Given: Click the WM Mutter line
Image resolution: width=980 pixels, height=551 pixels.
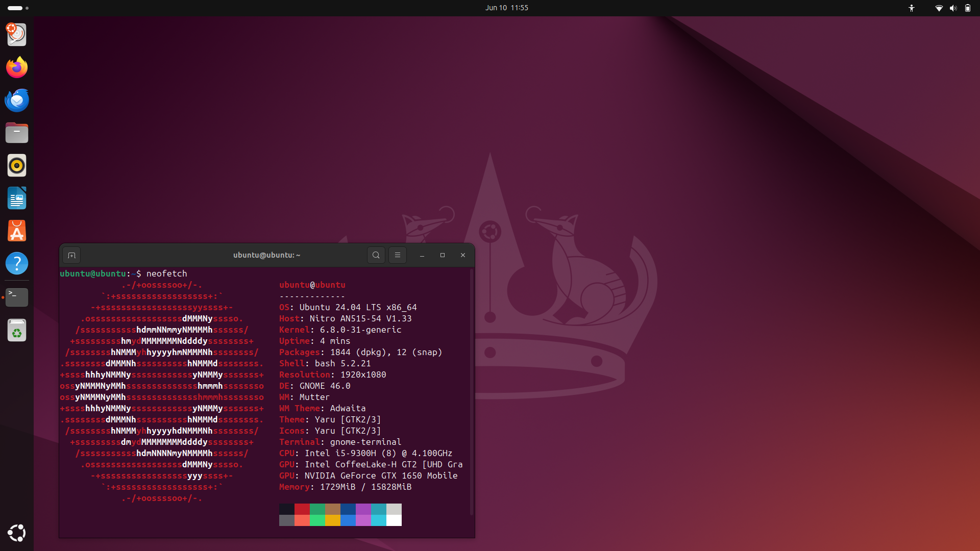Looking at the screenshot, I should tap(305, 397).
